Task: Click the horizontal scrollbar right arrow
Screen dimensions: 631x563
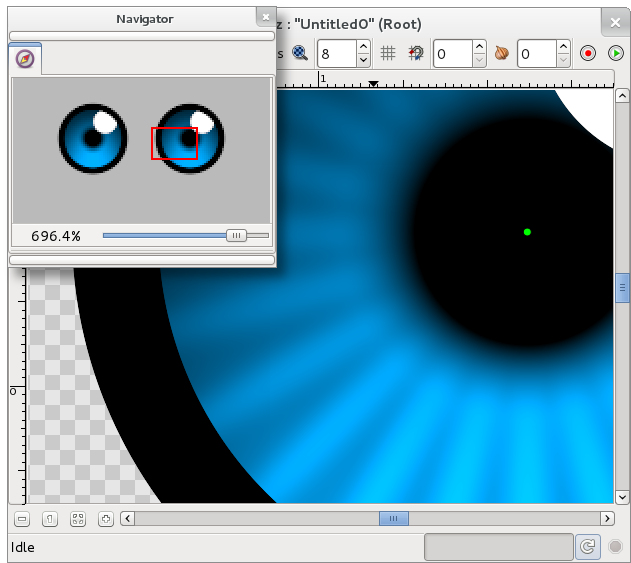Action: [607, 518]
